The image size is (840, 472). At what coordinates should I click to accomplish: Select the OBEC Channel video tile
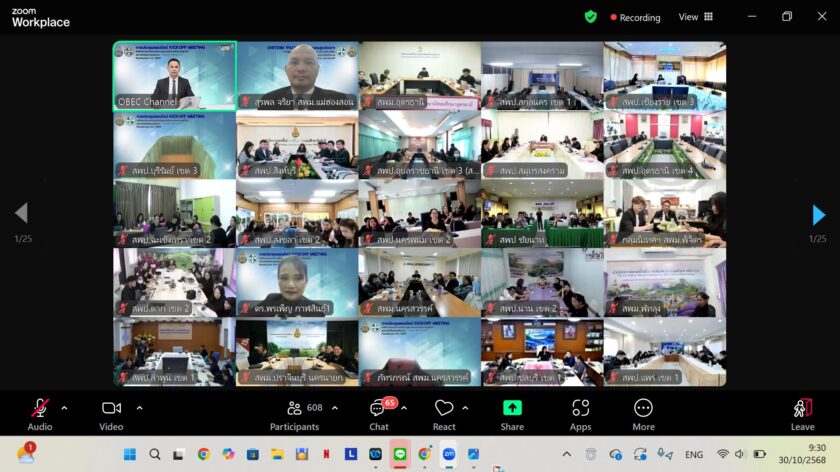[x=174, y=75]
